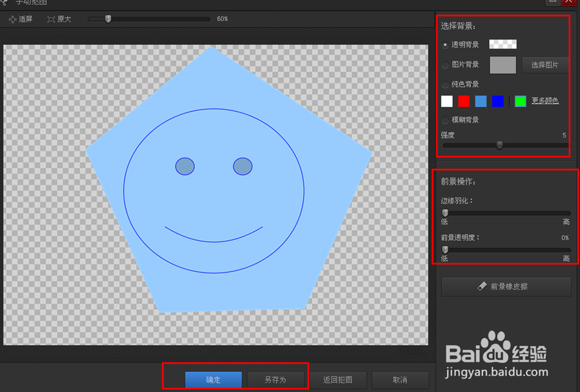This screenshot has height=392, width=580.
Task: Click the 边缘羽化 (edge feather) slider handle
Action: (445, 212)
